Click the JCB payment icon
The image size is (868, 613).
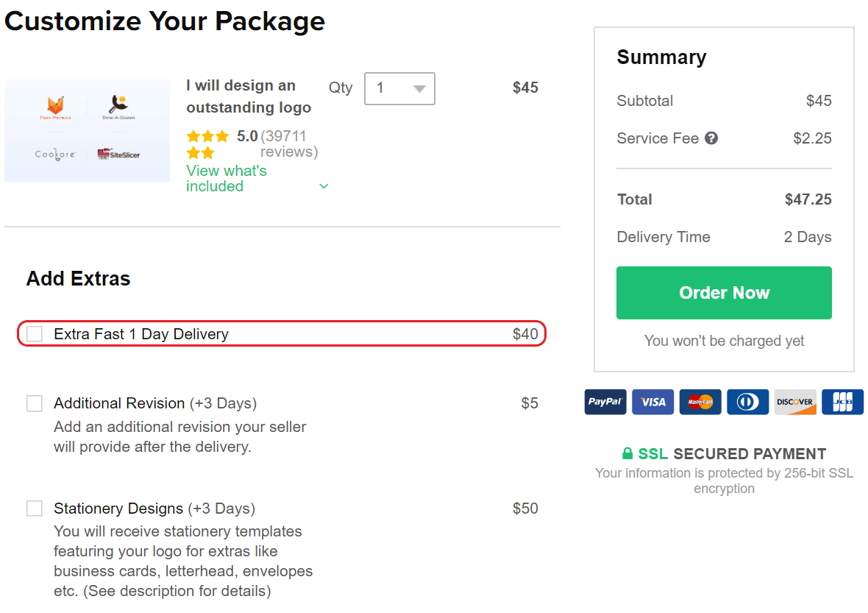coord(842,402)
